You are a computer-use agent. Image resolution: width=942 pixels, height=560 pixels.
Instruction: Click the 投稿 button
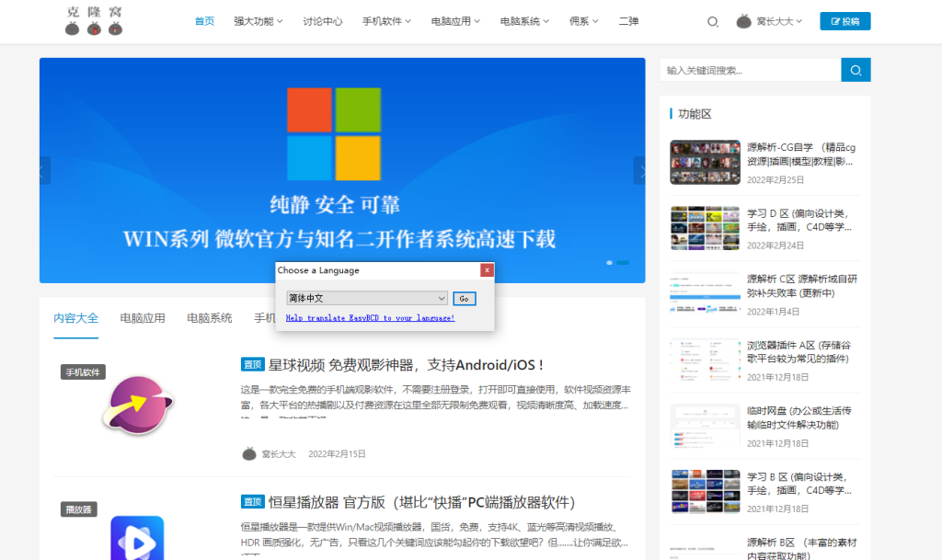coord(844,21)
